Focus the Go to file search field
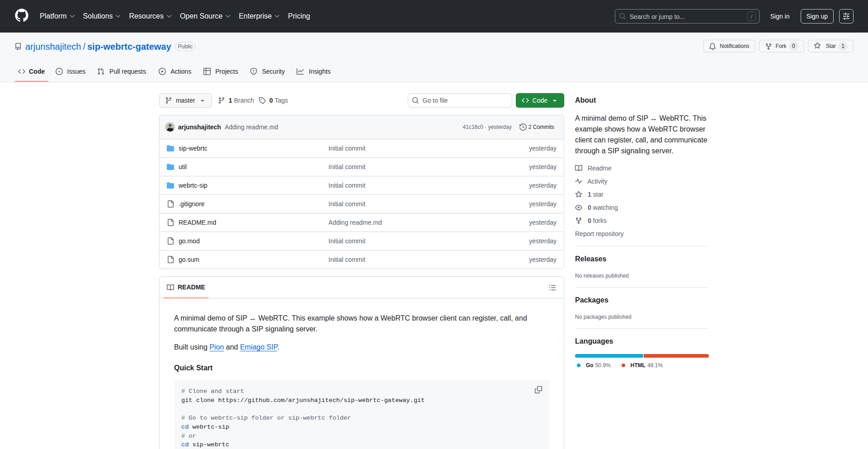This screenshot has width=868, height=449. 460,100
